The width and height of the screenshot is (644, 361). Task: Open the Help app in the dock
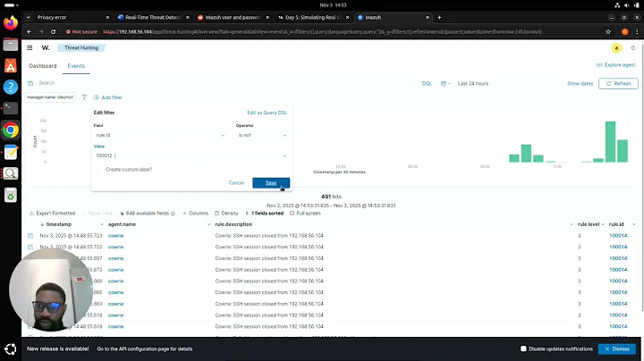tap(11, 87)
